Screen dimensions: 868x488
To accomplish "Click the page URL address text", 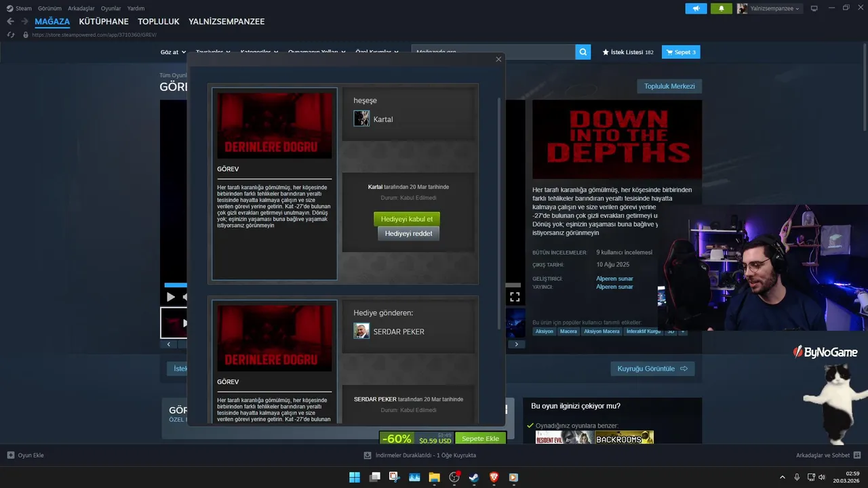I will point(94,35).
